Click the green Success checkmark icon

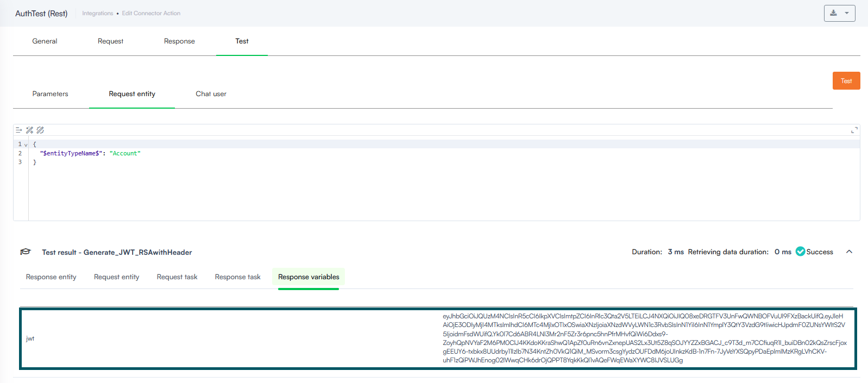800,252
